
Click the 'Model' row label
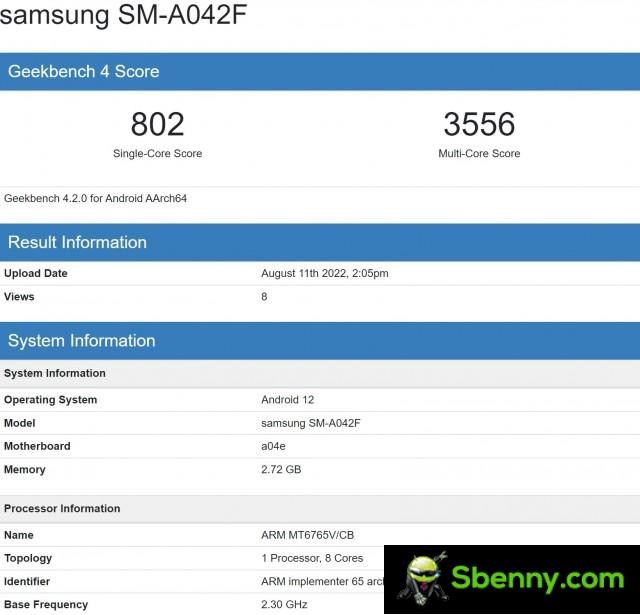(x=20, y=423)
